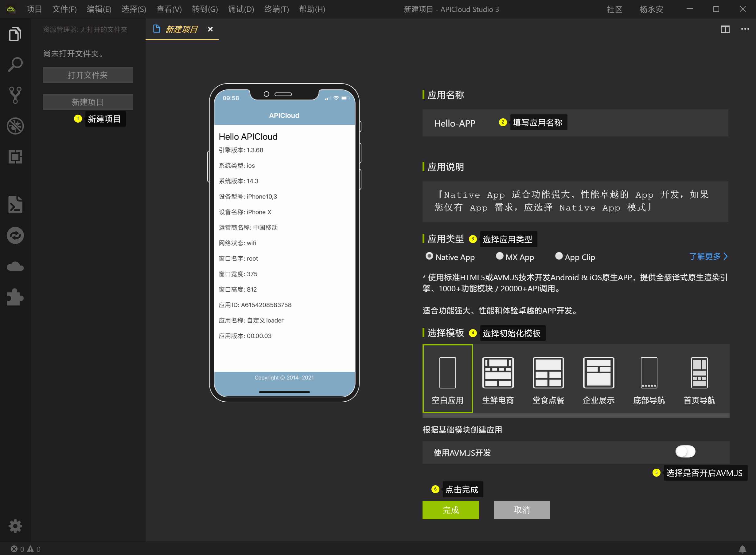756x555 pixels.
Task: Open the terminal script icon in sidebar
Action: 15,205
